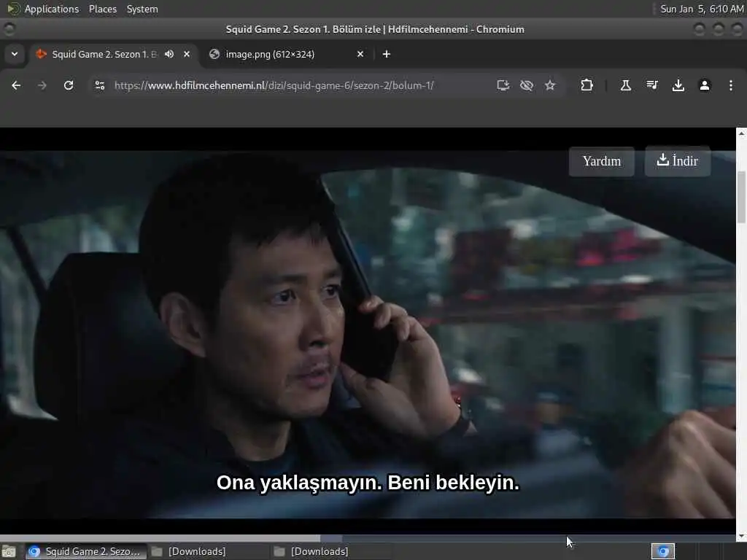This screenshot has height=560, width=747.
Task: Open the second Downloads taskbar window
Action: [x=330, y=551]
